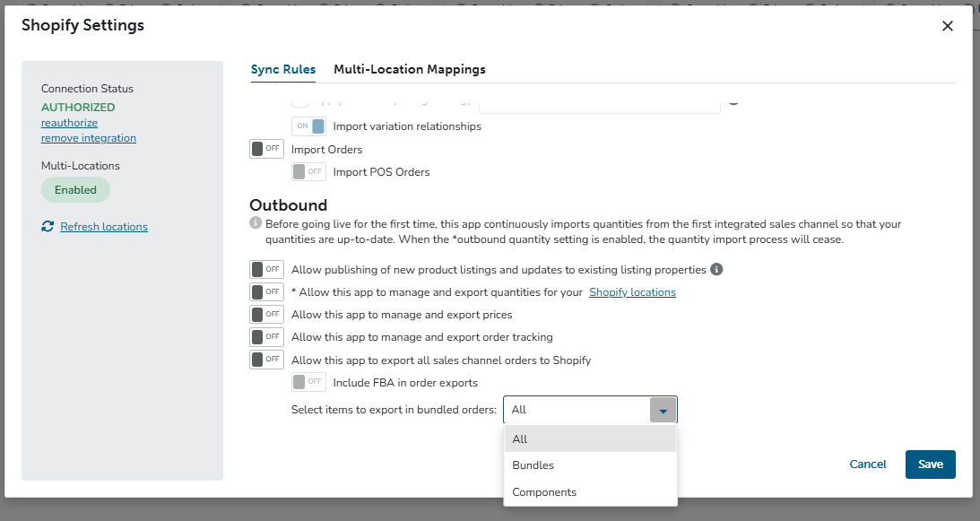
Task: Select Components from the dropdown list
Action: coord(590,492)
